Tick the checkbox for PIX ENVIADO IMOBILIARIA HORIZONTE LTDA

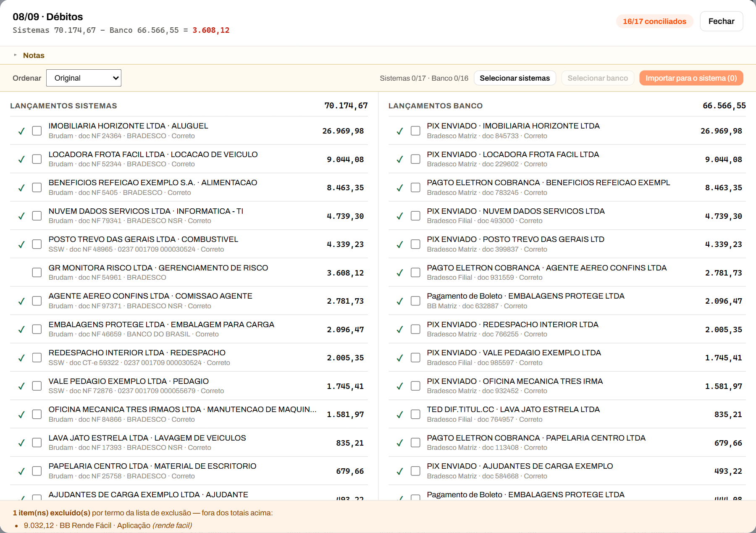tap(415, 131)
